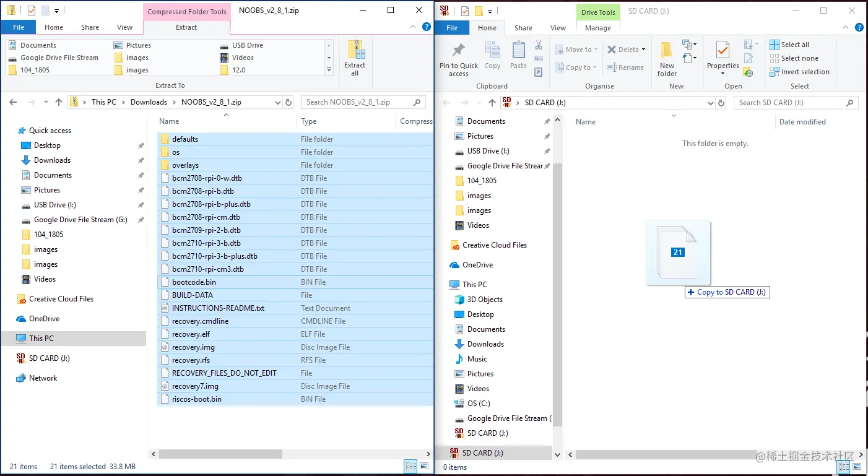The height and width of the screenshot is (476, 868).
Task: Select the INSTRUCTIONS-README.txt file
Action: pos(295,308)
